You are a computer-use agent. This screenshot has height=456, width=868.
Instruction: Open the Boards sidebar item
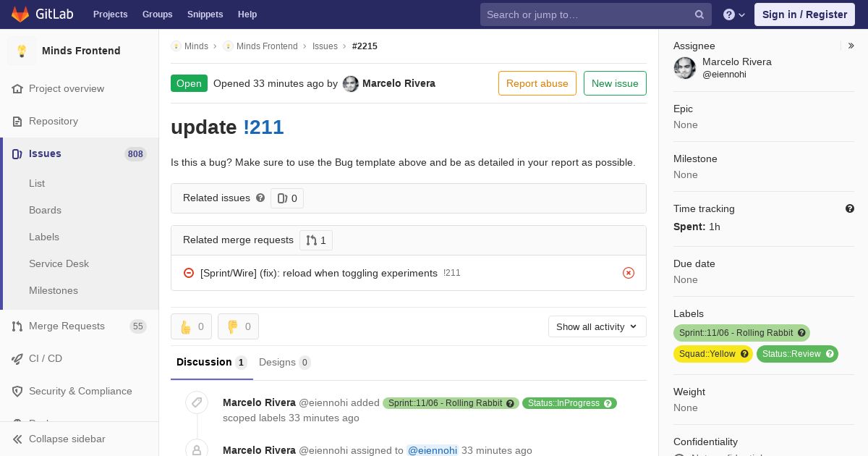click(x=45, y=210)
